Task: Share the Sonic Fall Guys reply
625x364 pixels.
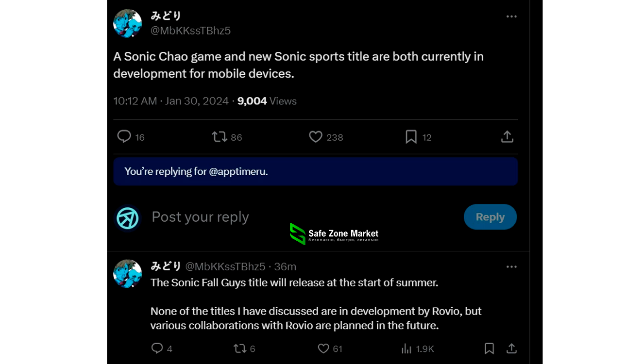Action: [511, 348]
